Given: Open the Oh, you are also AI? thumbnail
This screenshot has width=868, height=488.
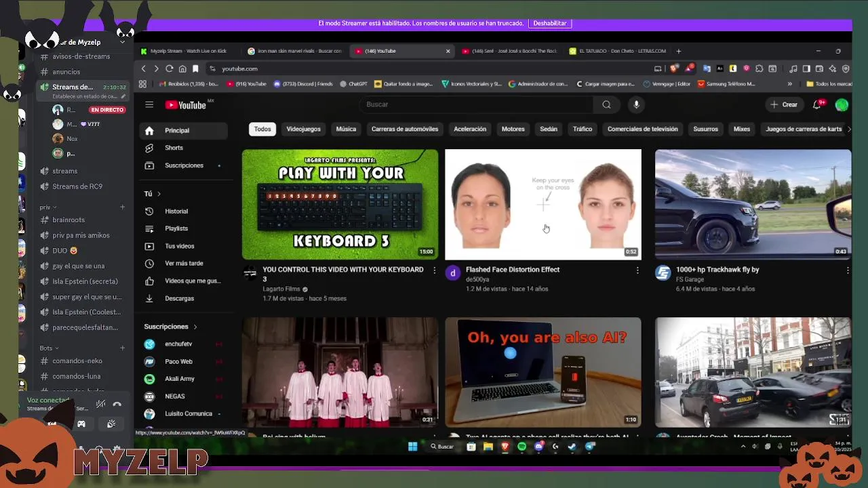Looking at the screenshot, I should point(543,372).
